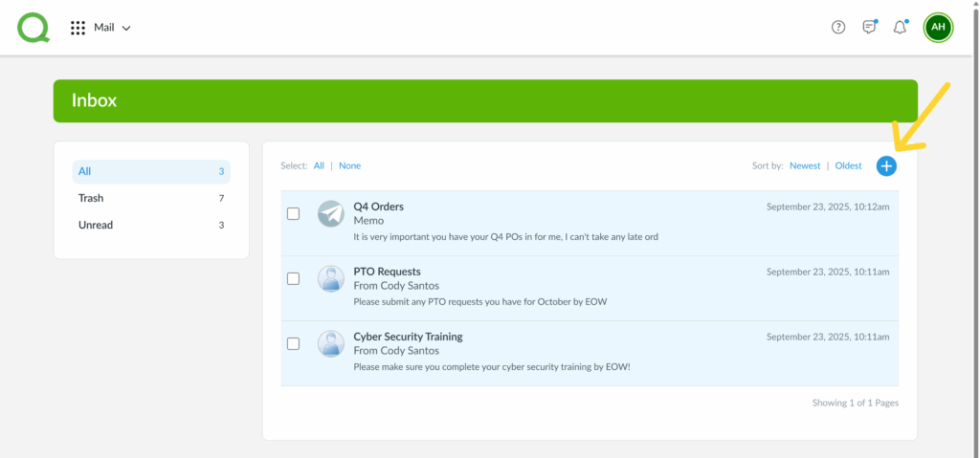Click the PTO Requests sender avatar
980x458 pixels.
point(330,279)
